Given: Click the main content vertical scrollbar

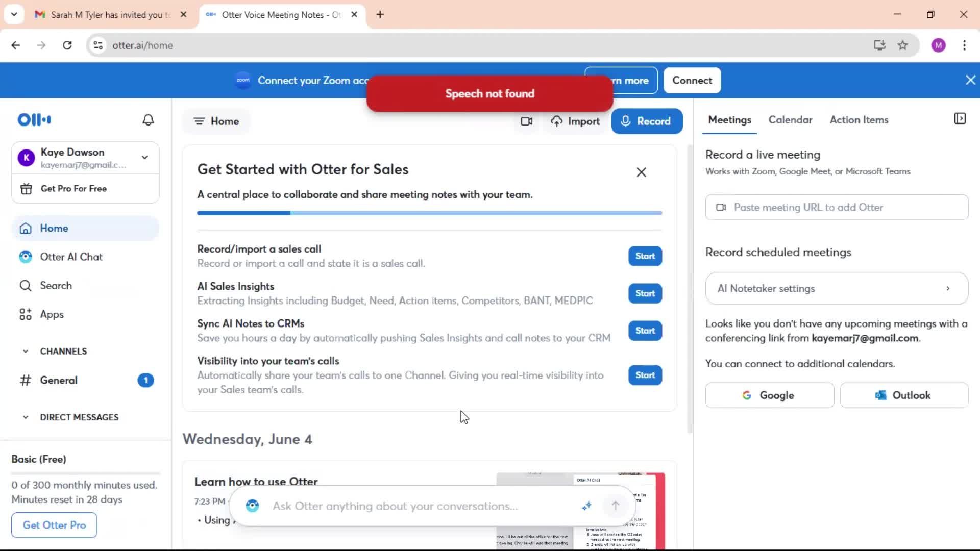Looking at the screenshot, I should (x=690, y=288).
